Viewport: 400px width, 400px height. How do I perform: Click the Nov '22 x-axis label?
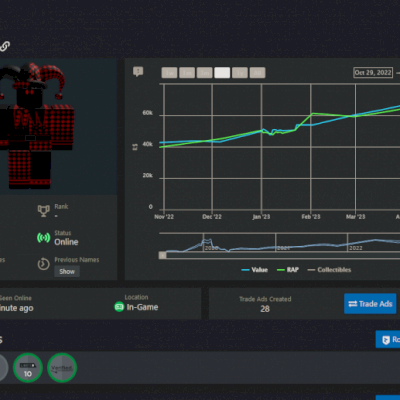164,217
